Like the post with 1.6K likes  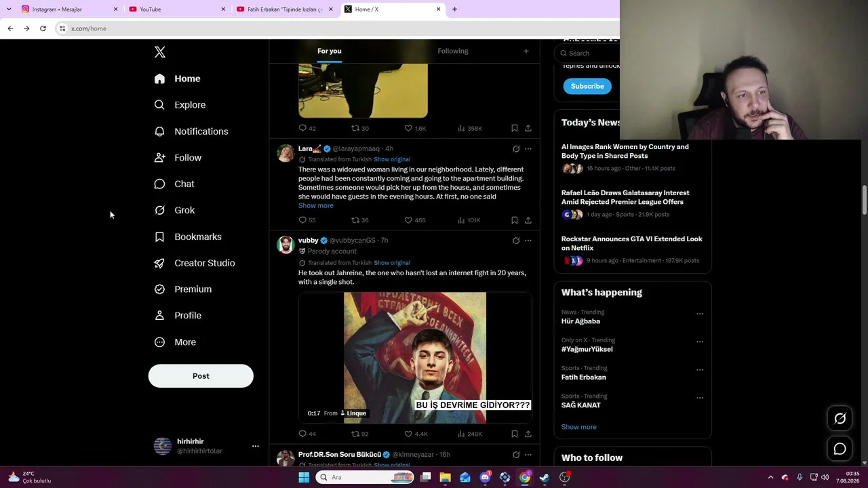[x=408, y=128]
